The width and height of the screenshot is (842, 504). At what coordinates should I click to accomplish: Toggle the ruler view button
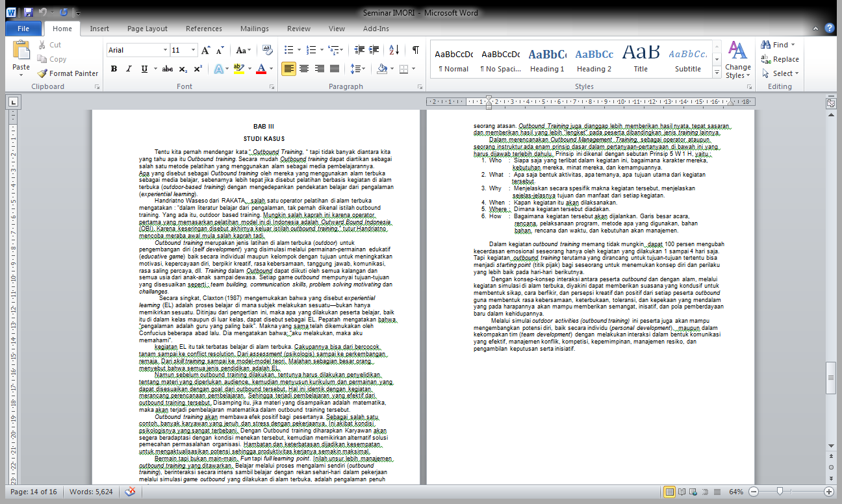(830, 103)
